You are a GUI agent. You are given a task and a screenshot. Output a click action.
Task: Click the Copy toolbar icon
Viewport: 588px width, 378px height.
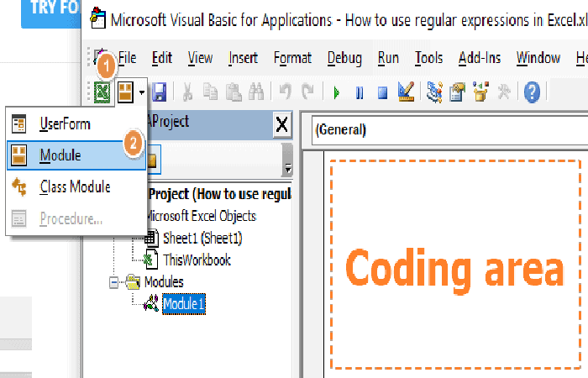210,92
